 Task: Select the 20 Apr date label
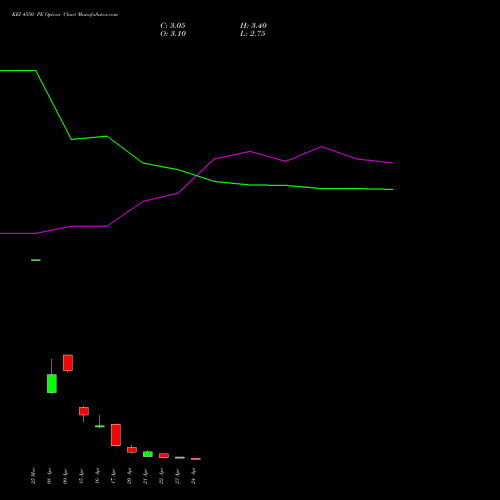(129, 476)
